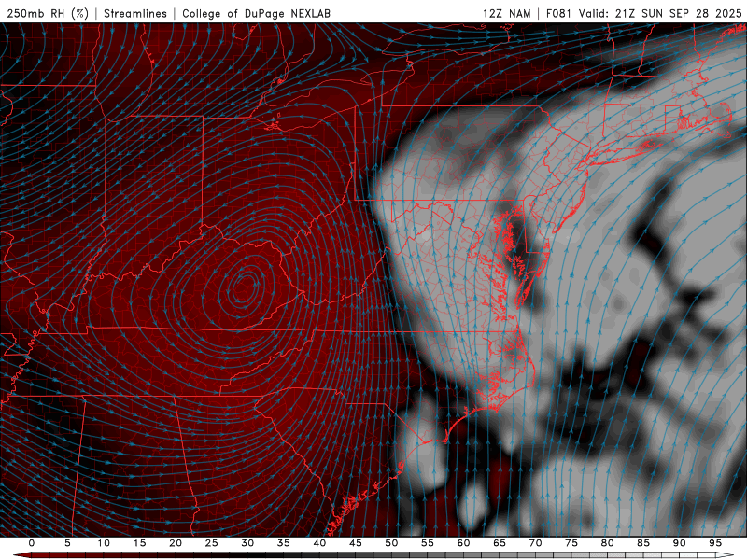
Task: Click "College of DuPage NEXLAB" text
Action: point(256,13)
